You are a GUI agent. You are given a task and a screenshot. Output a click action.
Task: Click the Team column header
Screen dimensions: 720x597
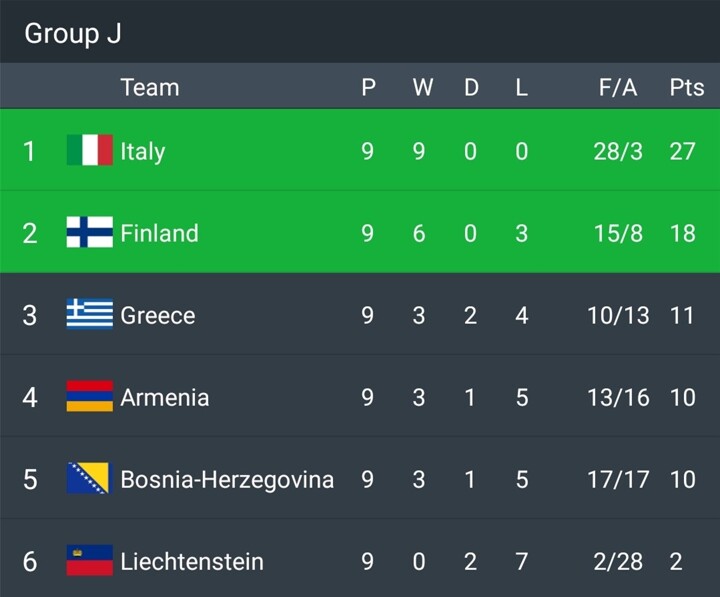(x=150, y=88)
